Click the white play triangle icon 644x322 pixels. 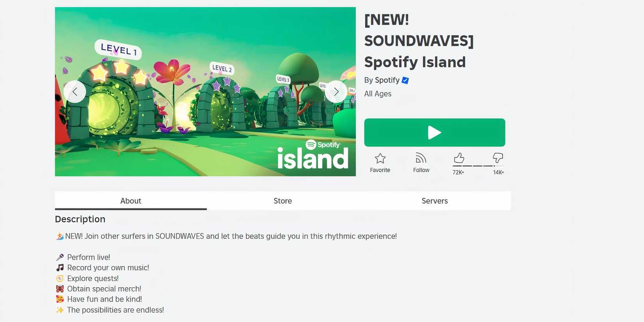point(434,133)
